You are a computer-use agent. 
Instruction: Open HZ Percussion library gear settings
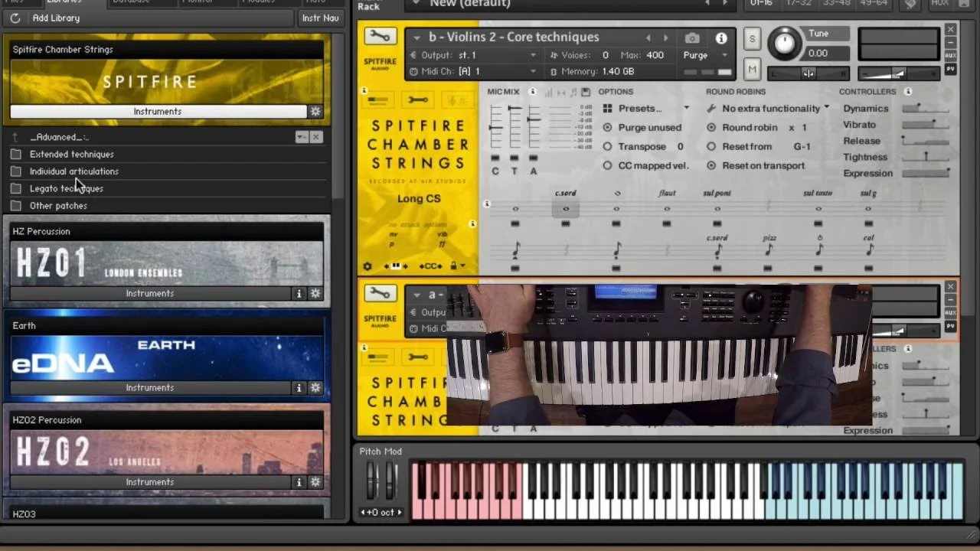(x=315, y=293)
